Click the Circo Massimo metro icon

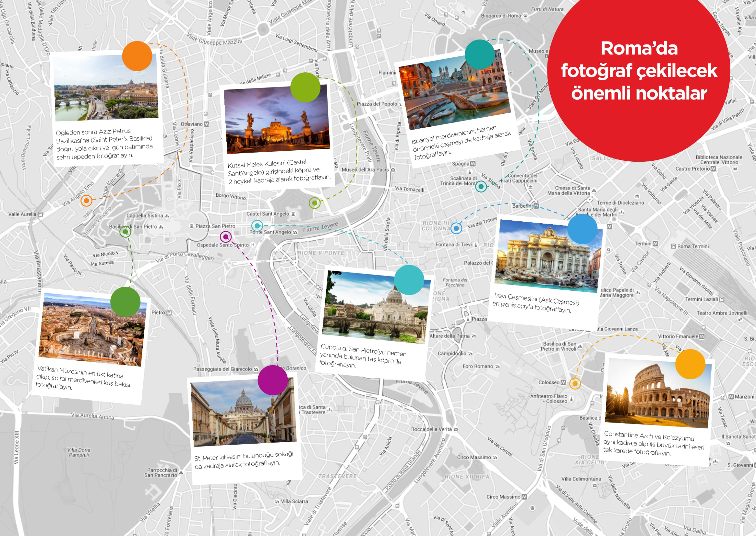pos(524,497)
